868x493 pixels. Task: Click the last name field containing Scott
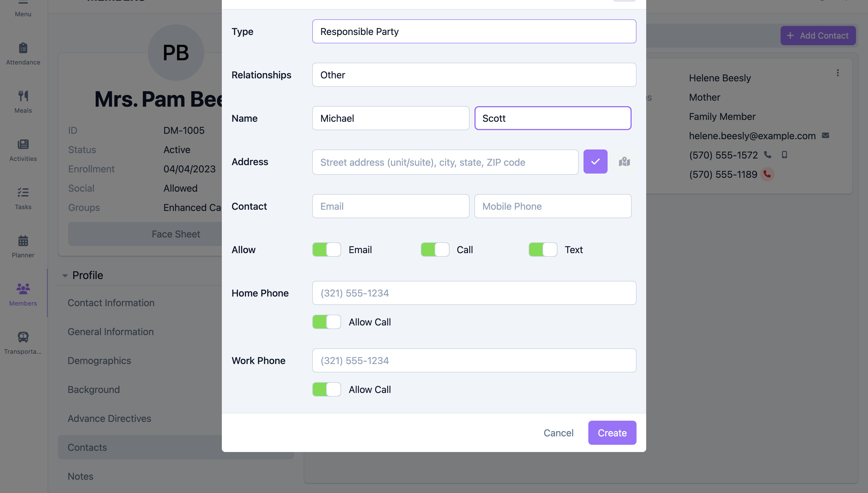[x=552, y=118]
